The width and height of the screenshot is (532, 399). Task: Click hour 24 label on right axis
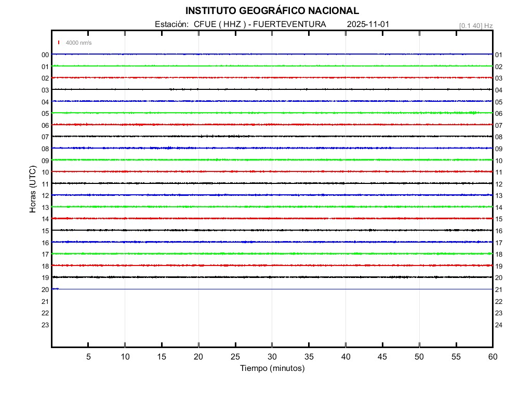pos(499,325)
